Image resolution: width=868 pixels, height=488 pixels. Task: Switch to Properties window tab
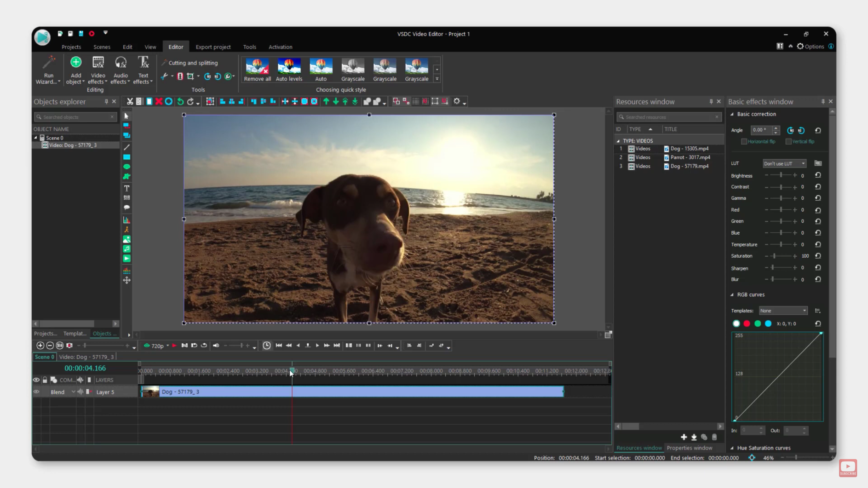pyautogui.click(x=689, y=448)
